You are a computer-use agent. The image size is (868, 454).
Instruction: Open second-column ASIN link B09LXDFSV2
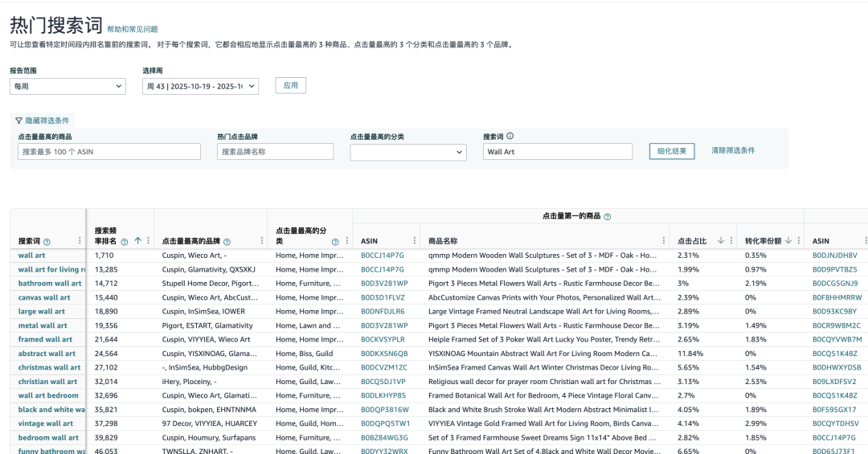tap(834, 382)
